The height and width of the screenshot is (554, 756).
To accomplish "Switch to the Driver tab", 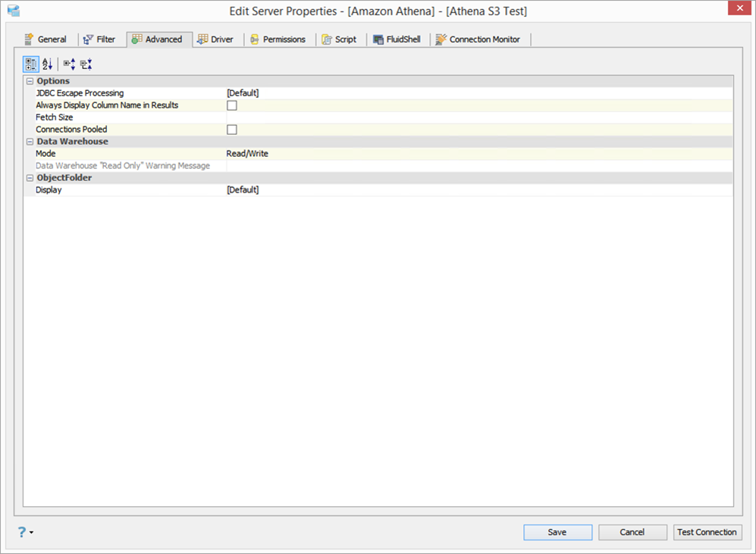I will pos(215,39).
